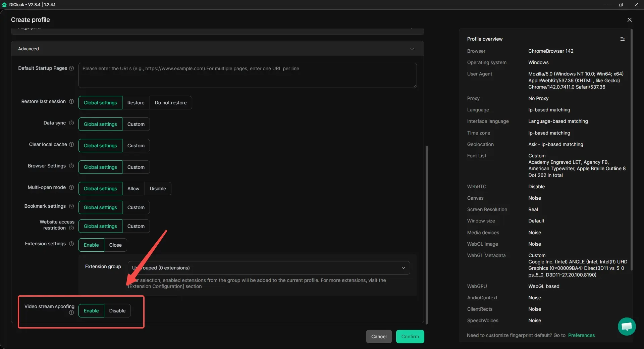
Task: Click help icon next to Data sync
Action: pos(71,123)
